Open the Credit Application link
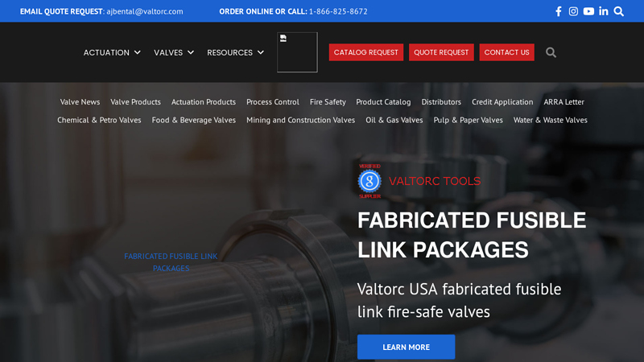Viewport: 644px width, 362px height. coord(502,102)
